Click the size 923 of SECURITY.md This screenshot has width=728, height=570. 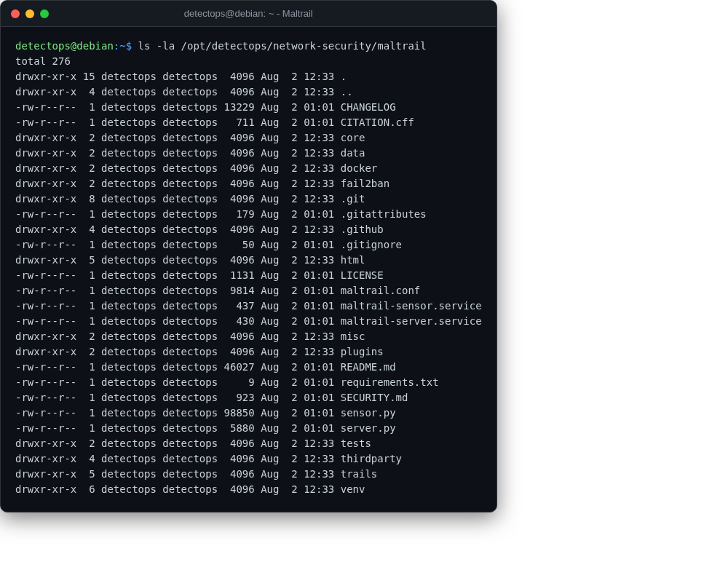[245, 398]
